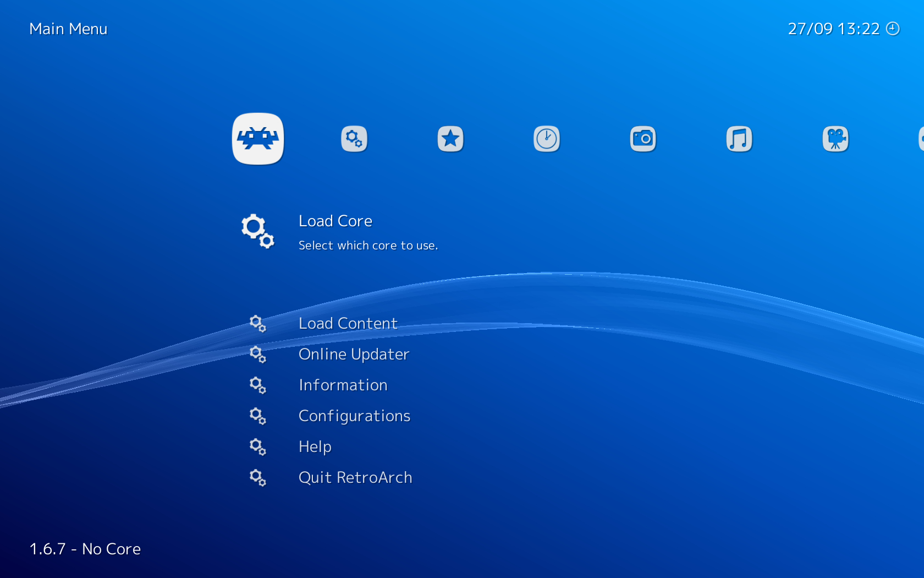This screenshot has width=924, height=578.
Task: Click the clock icon in the top-right corner
Action: pyautogui.click(x=893, y=28)
